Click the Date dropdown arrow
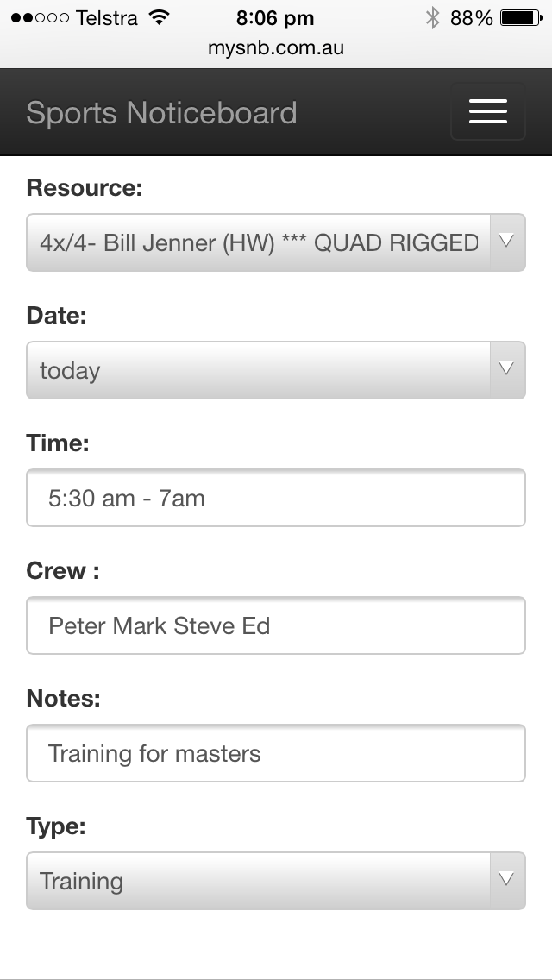 coord(507,369)
